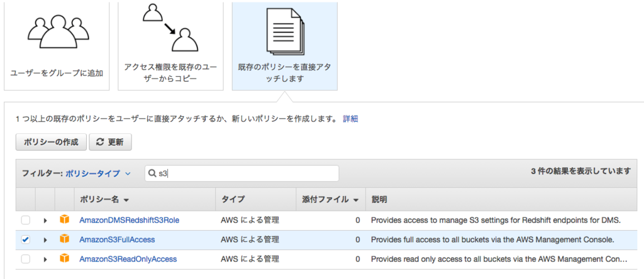Sort by 添付ファイル column header

[x=330, y=199]
